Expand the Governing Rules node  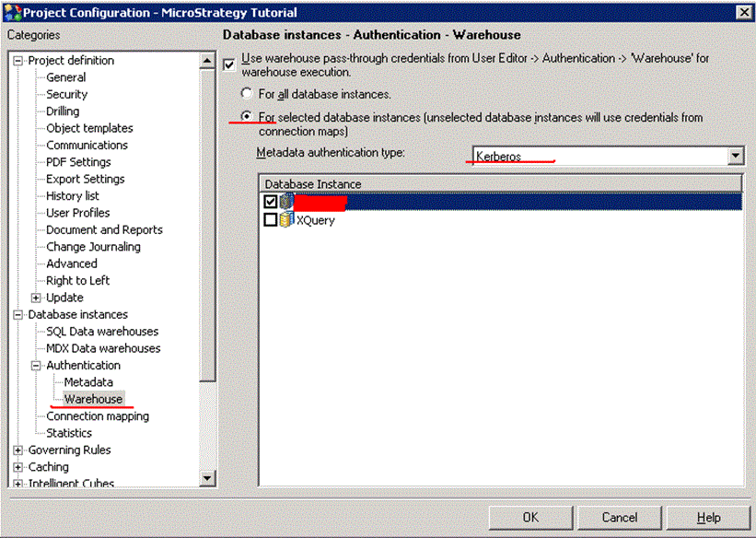coord(17,450)
